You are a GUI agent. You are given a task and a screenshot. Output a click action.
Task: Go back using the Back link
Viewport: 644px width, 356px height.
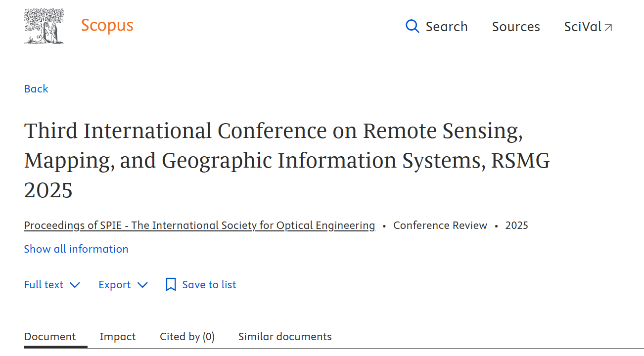click(36, 89)
